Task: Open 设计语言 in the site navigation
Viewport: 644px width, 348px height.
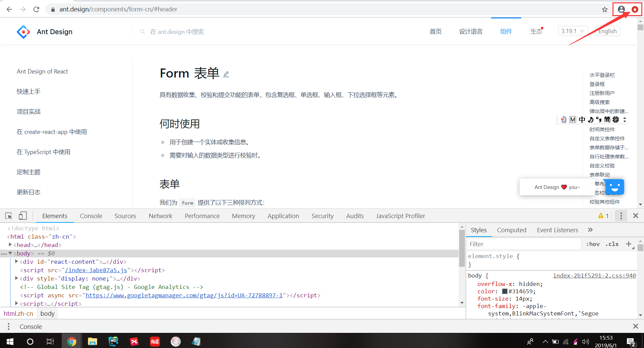Action: tap(471, 32)
